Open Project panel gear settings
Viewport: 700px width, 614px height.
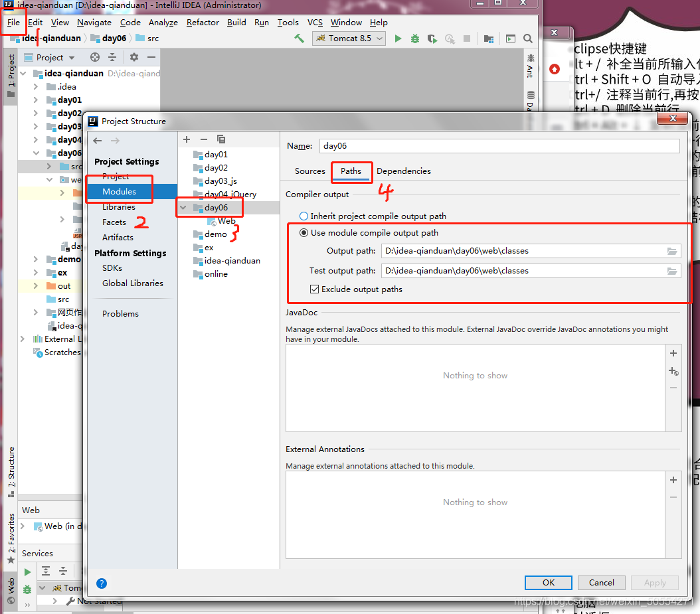point(134,57)
